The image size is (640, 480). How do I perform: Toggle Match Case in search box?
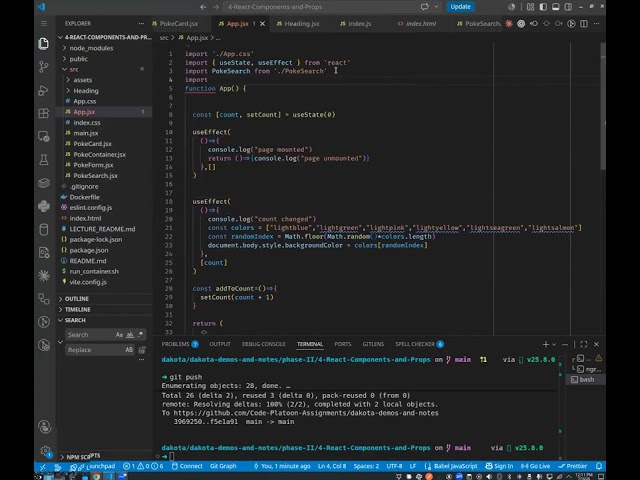point(119,335)
